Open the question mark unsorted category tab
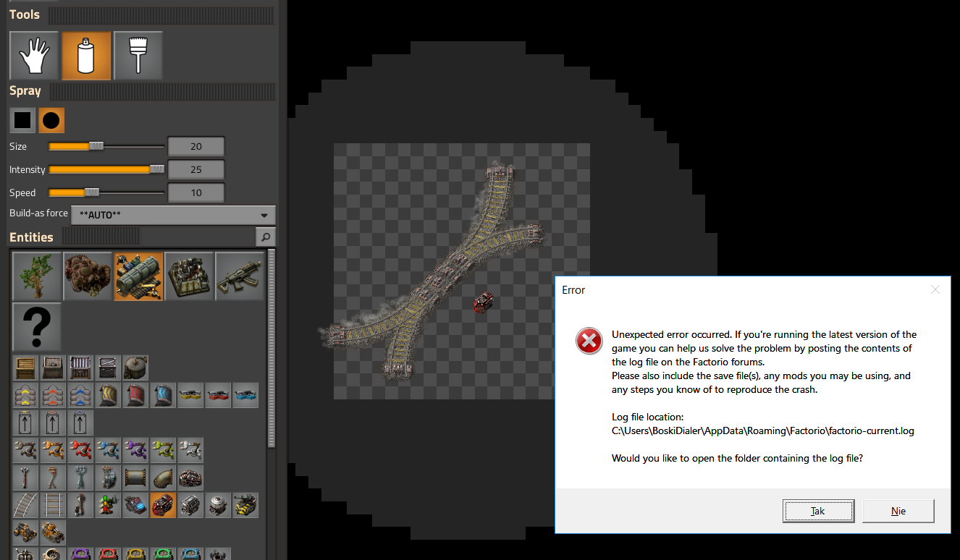960x560 pixels. (37, 326)
